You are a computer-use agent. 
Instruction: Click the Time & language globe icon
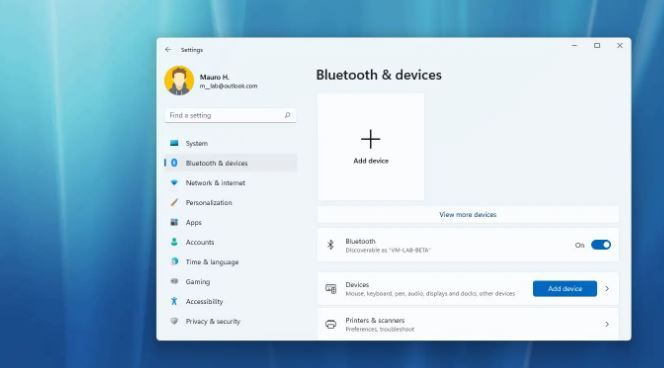(174, 262)
